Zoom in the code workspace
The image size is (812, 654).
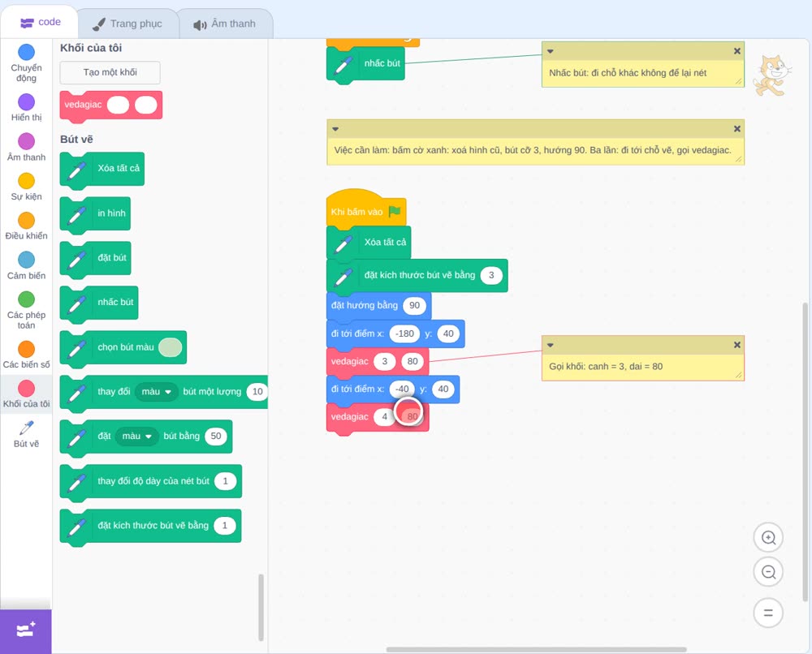768,538
